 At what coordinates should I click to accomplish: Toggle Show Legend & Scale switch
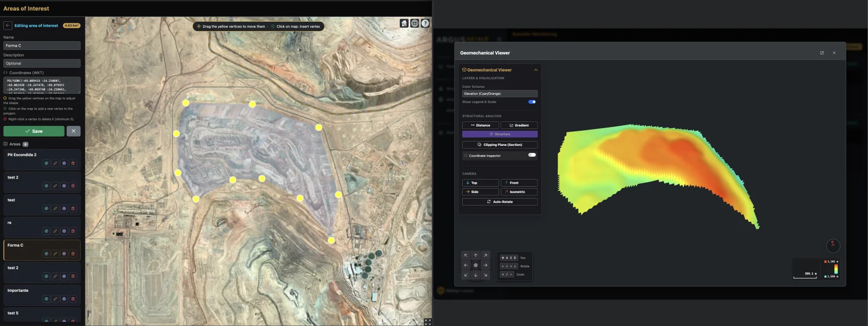532,101
